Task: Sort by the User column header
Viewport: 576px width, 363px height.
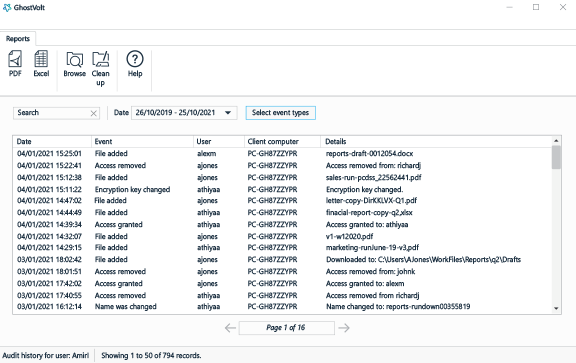Action: pyautogui.click(x=219, y=141)
